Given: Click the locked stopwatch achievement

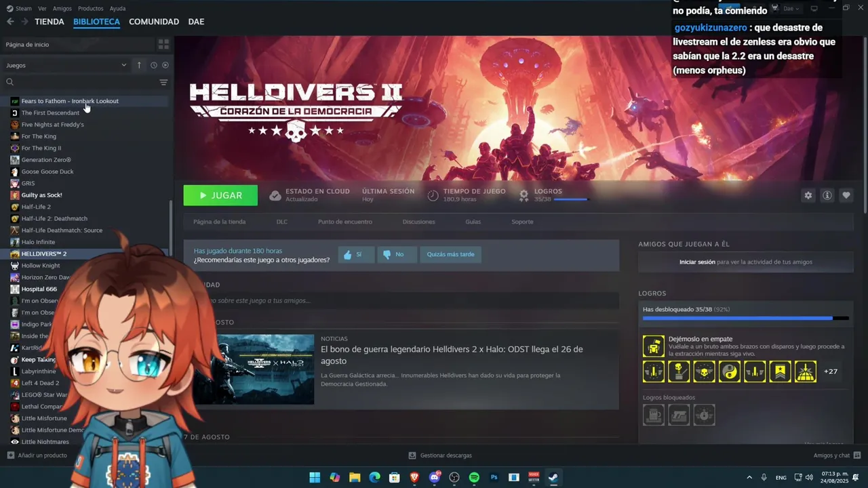Looking at the screenshot, I should coord(704,415).
